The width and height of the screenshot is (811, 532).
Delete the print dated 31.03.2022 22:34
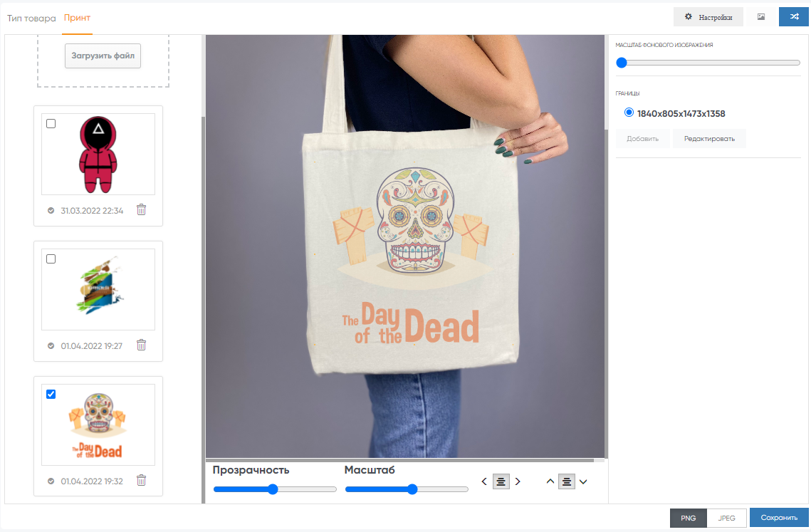141,209
